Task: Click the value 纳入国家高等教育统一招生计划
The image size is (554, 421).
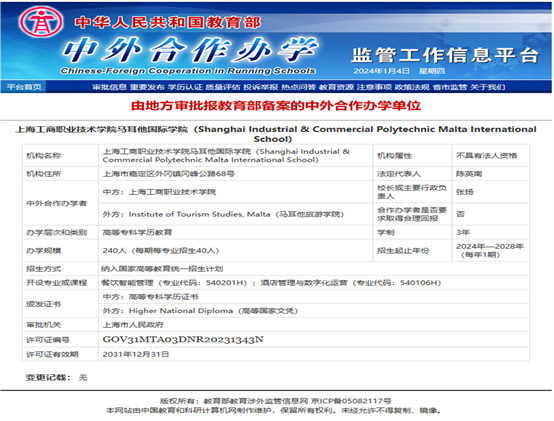Action: [x=162, y=269]
